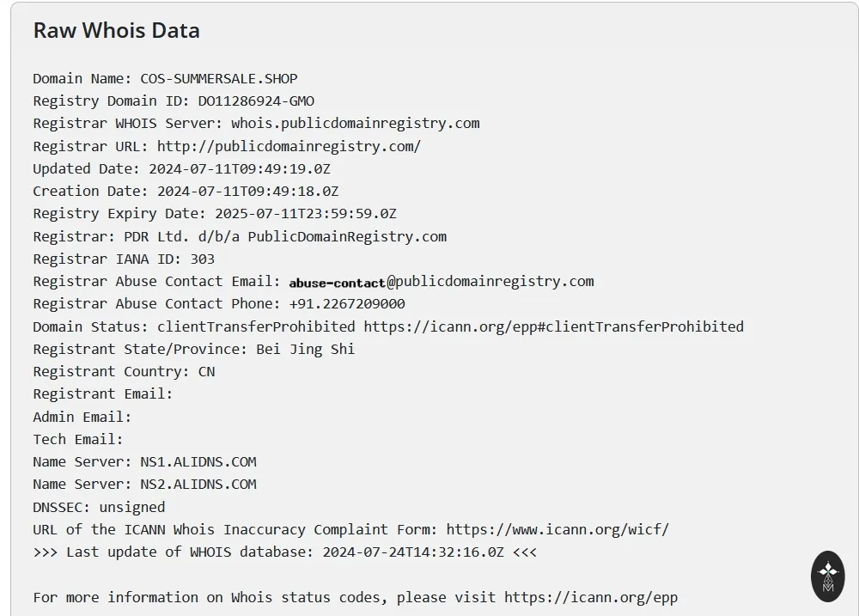The width and height of the screenshot is (859, 616).
Task: Click the whois.publicdomainregistry.com server text
Action: (355, 124)
